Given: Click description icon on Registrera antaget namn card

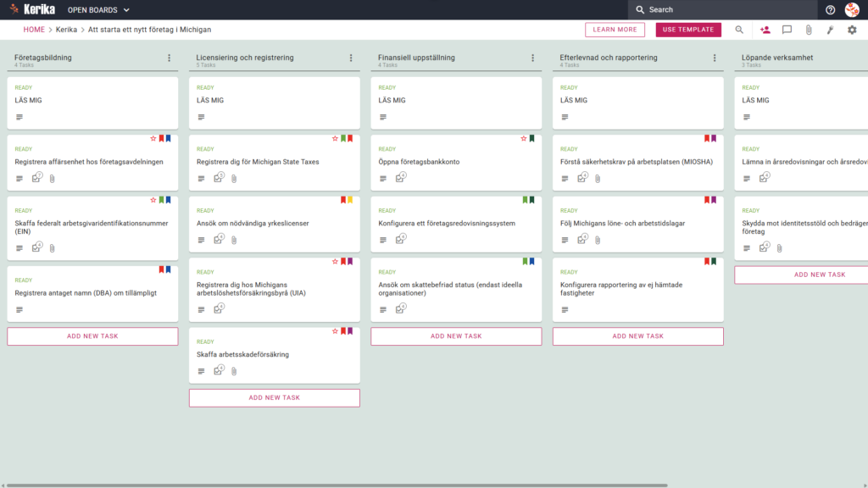Looking at the screenshot, I should (19, 310).
